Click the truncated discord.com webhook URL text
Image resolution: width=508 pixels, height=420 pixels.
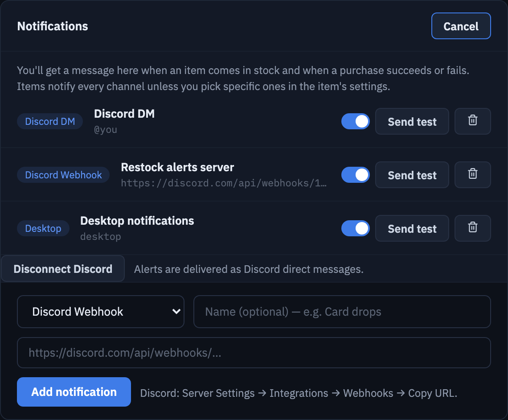(224, 183)
